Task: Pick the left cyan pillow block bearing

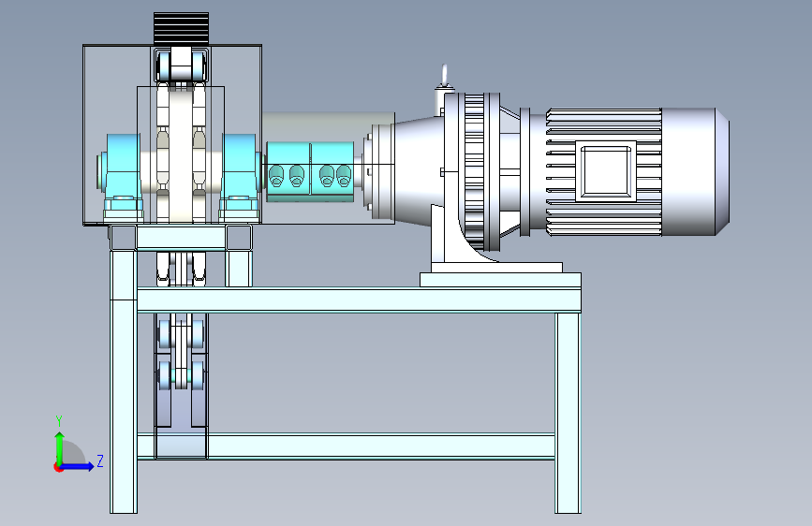Action: coord(122,179)
